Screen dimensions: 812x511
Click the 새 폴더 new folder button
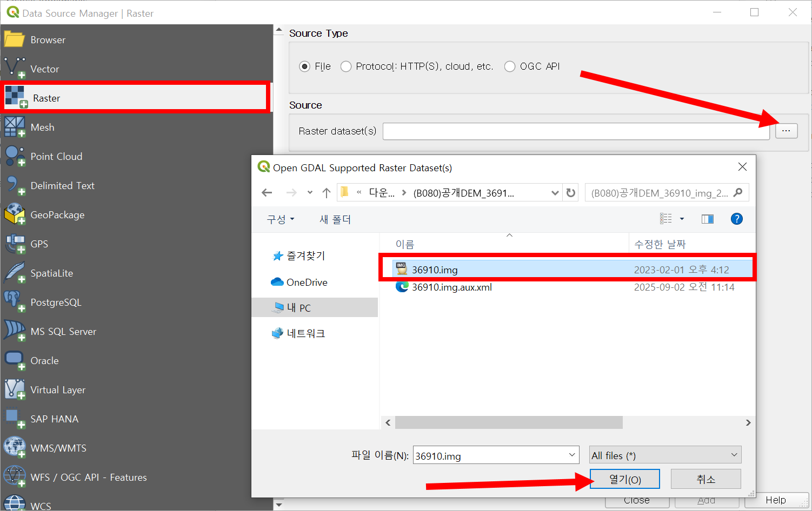pyautogui.click(x=335, y=219)
